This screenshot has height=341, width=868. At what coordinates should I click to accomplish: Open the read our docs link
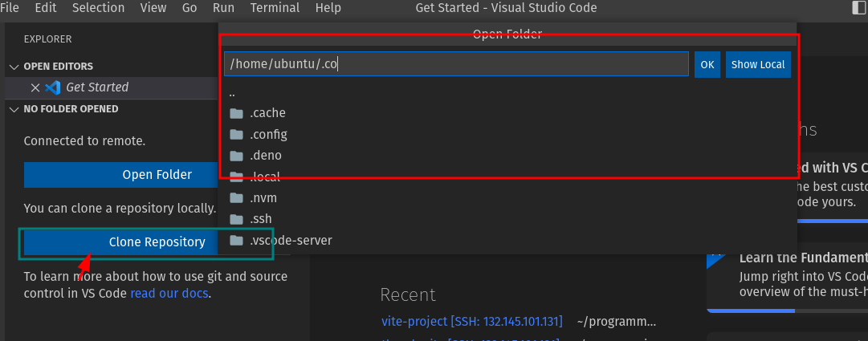pos(169,294)
